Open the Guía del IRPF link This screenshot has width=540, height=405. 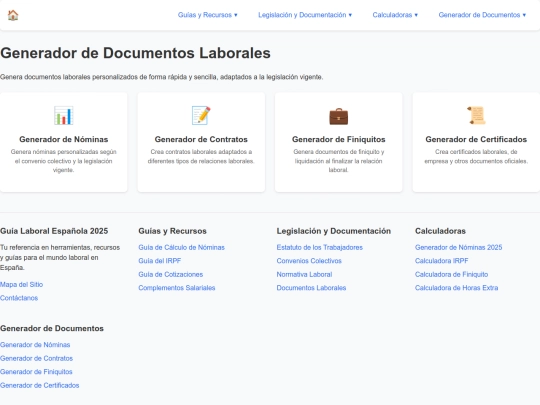coord(159,261)
